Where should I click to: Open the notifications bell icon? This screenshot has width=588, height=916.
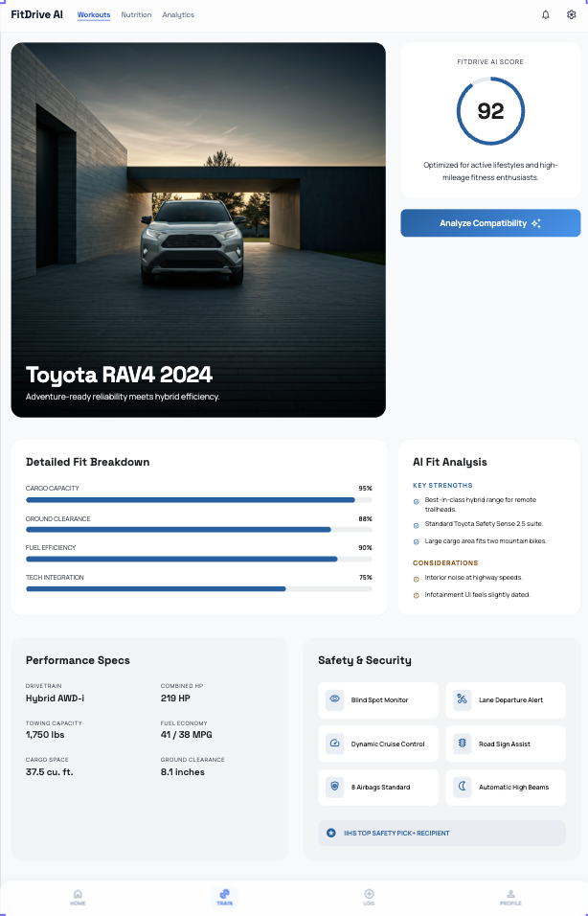click(x=545, y=14)
